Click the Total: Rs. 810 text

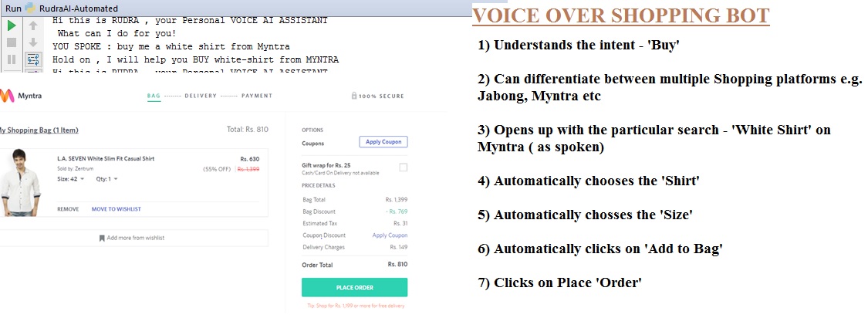[248, 130]
